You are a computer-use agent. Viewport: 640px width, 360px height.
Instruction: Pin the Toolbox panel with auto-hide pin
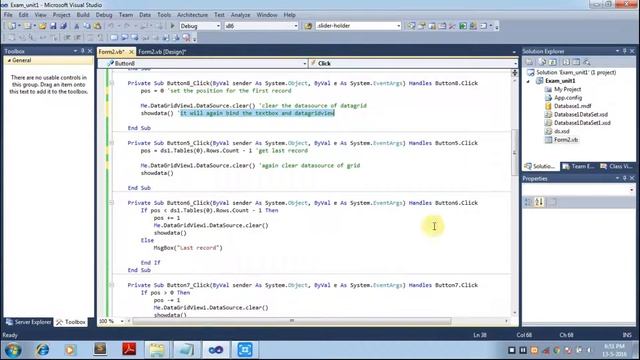(x=83, y=51)
